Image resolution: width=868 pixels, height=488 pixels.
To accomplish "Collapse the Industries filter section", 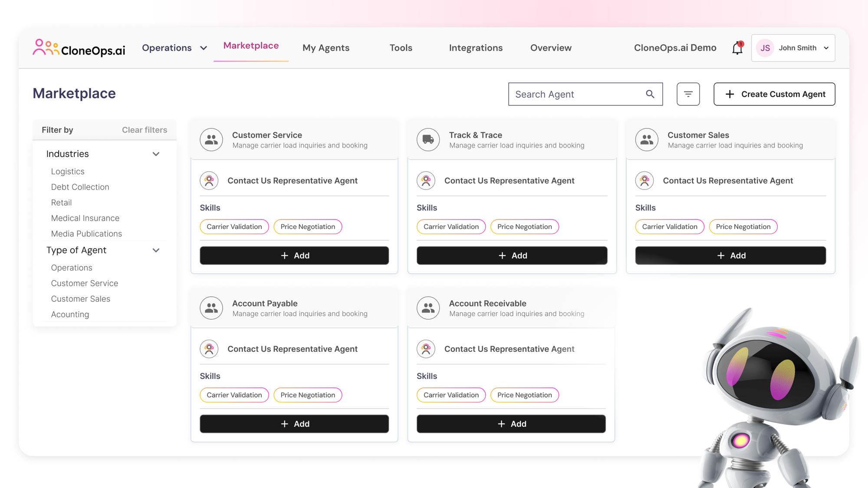I will click(156, 154).
